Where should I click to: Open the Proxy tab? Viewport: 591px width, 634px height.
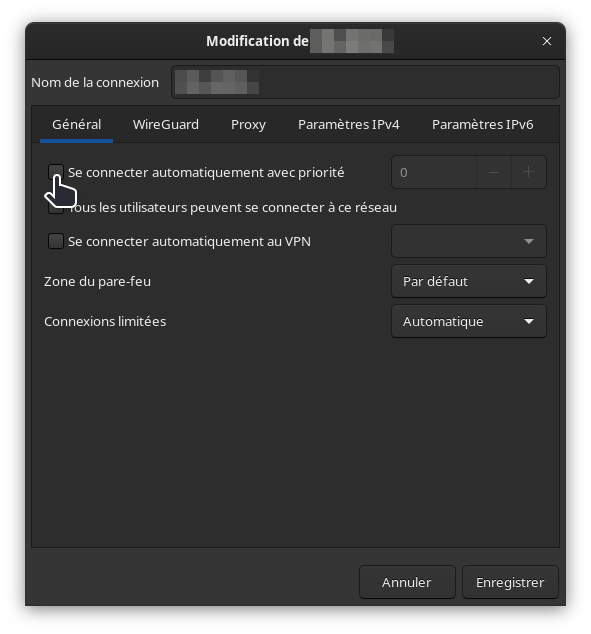(248, 125)
